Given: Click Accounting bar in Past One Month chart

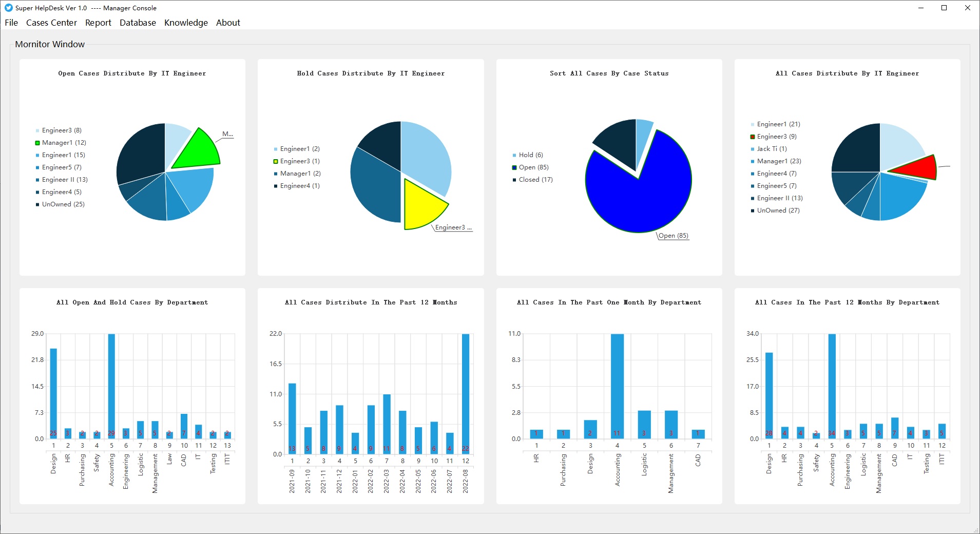Looking at the screenshot, I should click(617, 386).
